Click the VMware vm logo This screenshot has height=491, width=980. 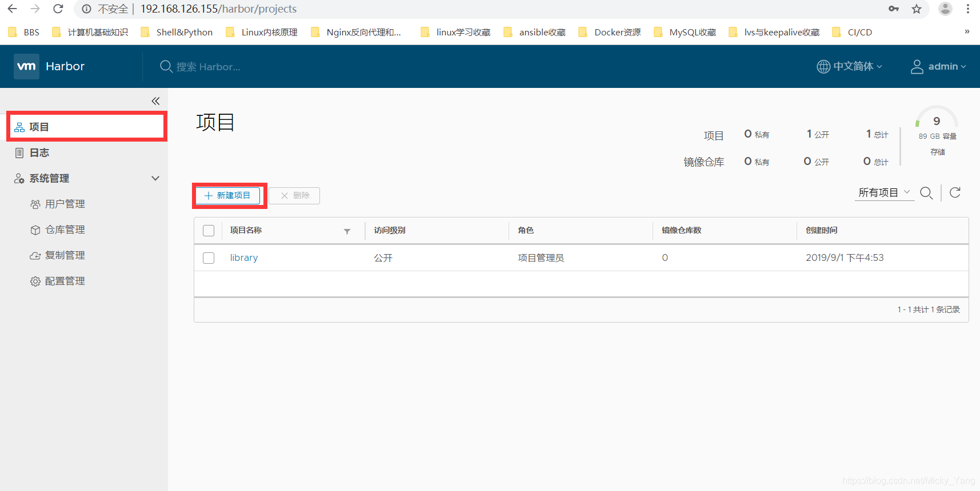click(26, 66)
